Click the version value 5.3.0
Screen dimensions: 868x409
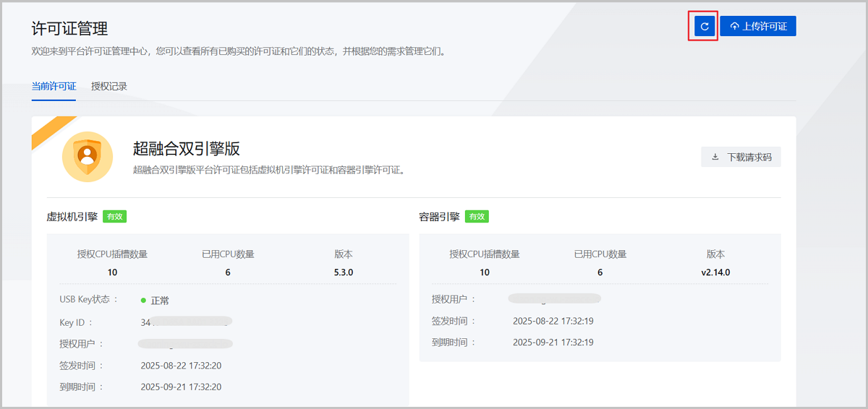coord(344,272)
